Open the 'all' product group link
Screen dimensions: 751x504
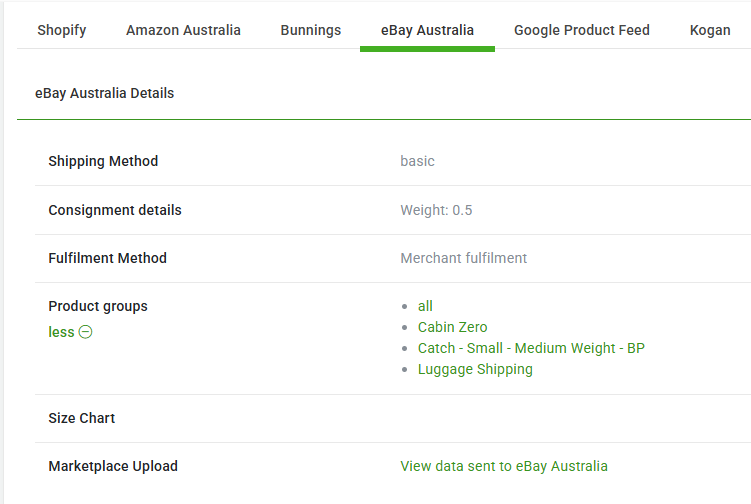425,306
